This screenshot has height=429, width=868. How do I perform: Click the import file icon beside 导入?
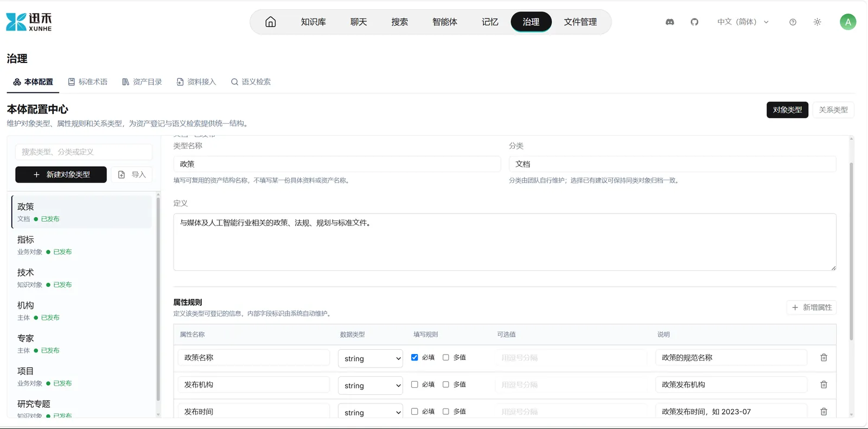(x=122, y=174)
